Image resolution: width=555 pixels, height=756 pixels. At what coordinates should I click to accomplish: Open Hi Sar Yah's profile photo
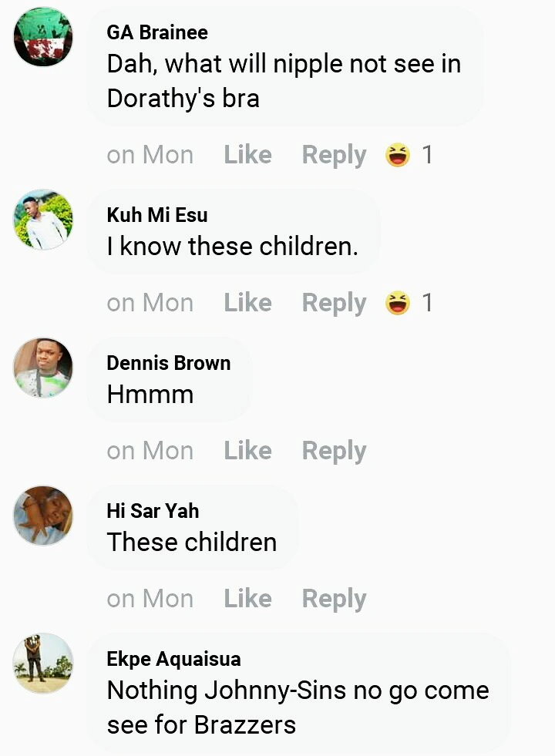click(43, 516)
